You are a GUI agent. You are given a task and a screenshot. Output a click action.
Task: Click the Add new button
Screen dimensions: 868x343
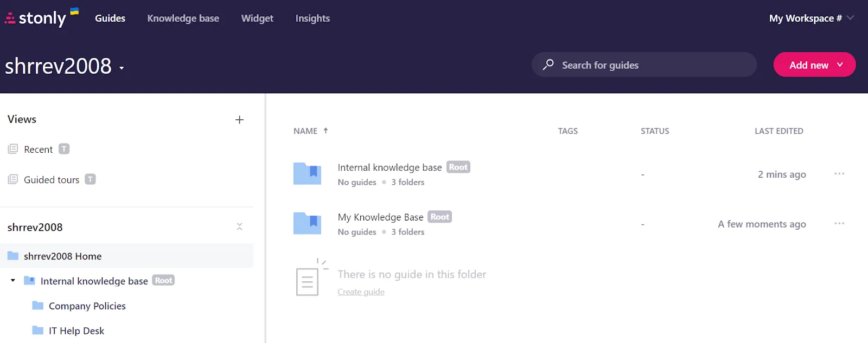point(814,64)
